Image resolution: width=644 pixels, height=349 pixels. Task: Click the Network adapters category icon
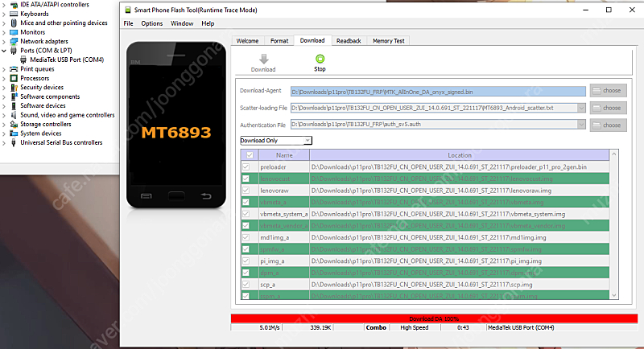point(14,41)
